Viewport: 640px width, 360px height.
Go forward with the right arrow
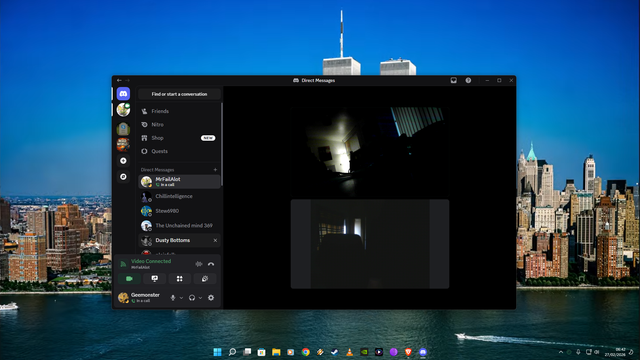[x=127, y=80]
